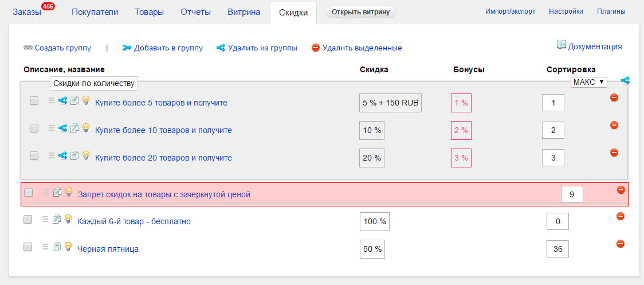Viewport: 644px width, 285px height.
Task: Click blue share icon next to МАКС dropdown
Action: click(x=625, y=81)
